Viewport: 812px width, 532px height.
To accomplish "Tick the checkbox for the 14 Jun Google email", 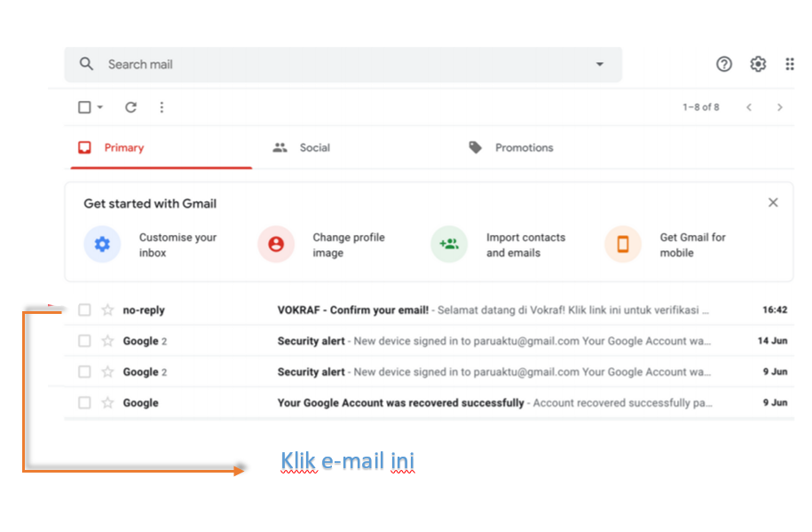I will pos(84,341).
